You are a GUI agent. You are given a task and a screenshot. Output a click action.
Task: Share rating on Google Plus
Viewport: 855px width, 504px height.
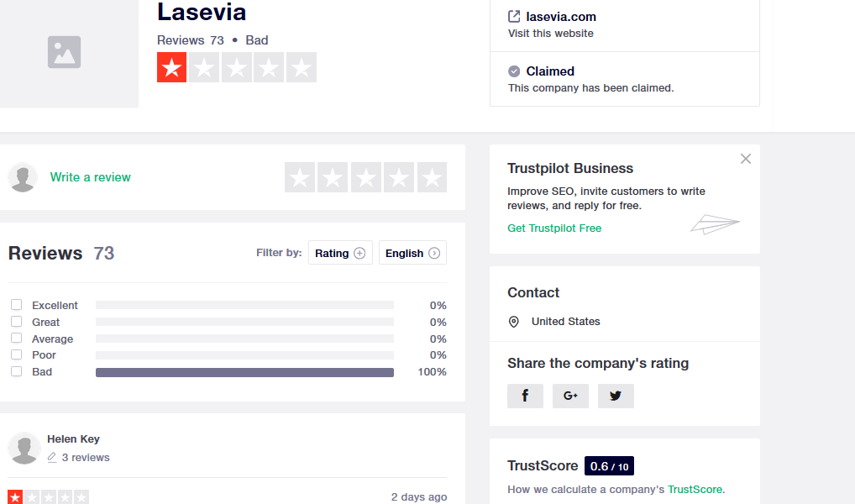(570, 396)
